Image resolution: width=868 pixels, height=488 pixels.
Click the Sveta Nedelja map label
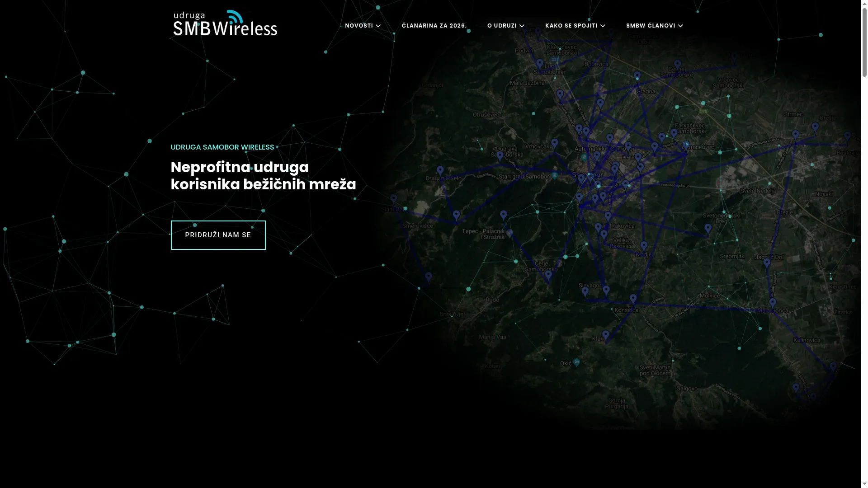[x=758, y=191]
